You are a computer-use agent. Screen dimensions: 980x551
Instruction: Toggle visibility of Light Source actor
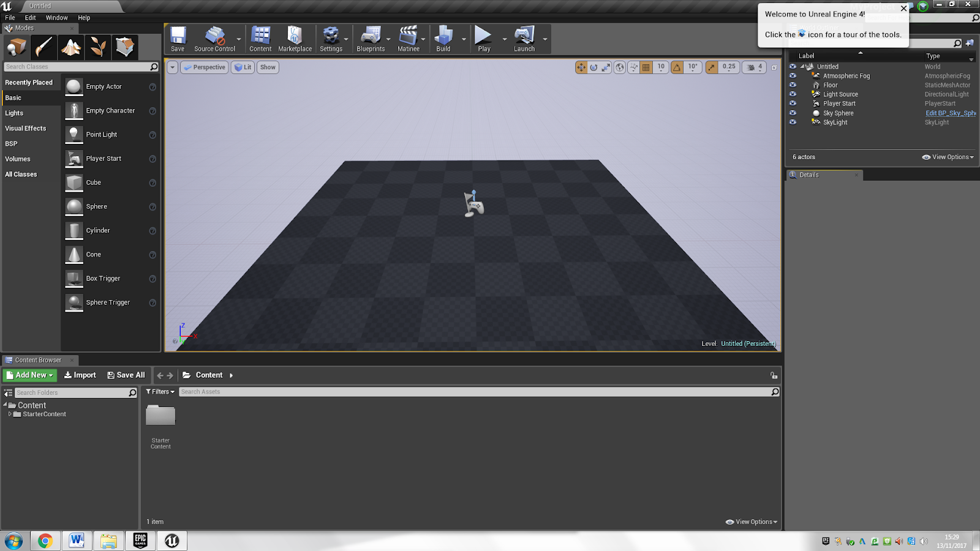click(x=793, y=94)
